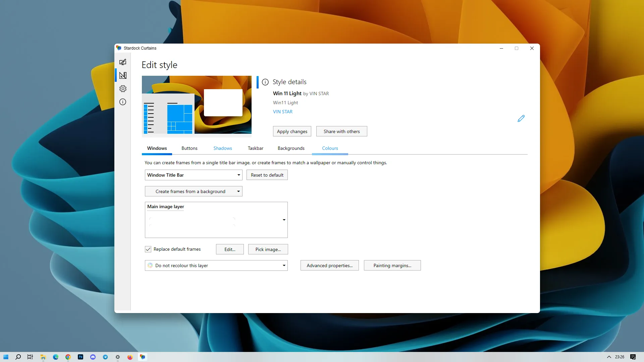This screenshot has height=362, width=644.
Task: Click Stardock Curtains taskbar icon
Action: (143, 357)
